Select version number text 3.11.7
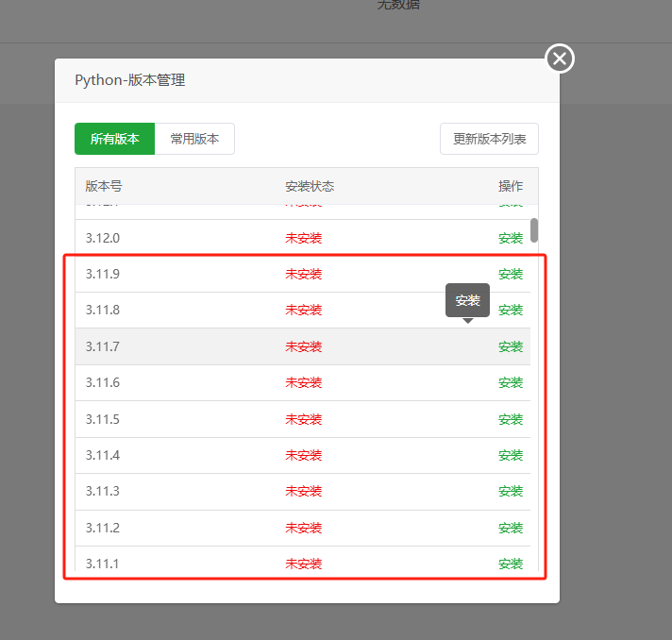The width and height of the screenshot is (672, 640). 103,346
